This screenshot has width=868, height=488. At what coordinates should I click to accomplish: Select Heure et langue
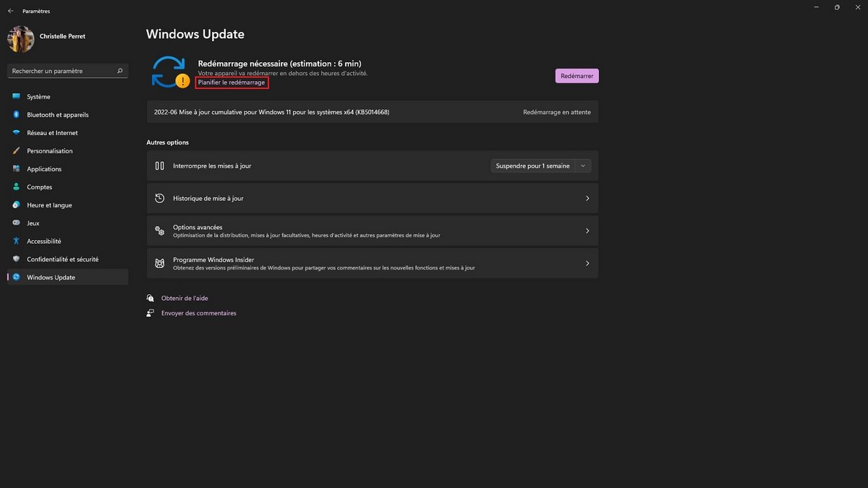tap(68, 205)
